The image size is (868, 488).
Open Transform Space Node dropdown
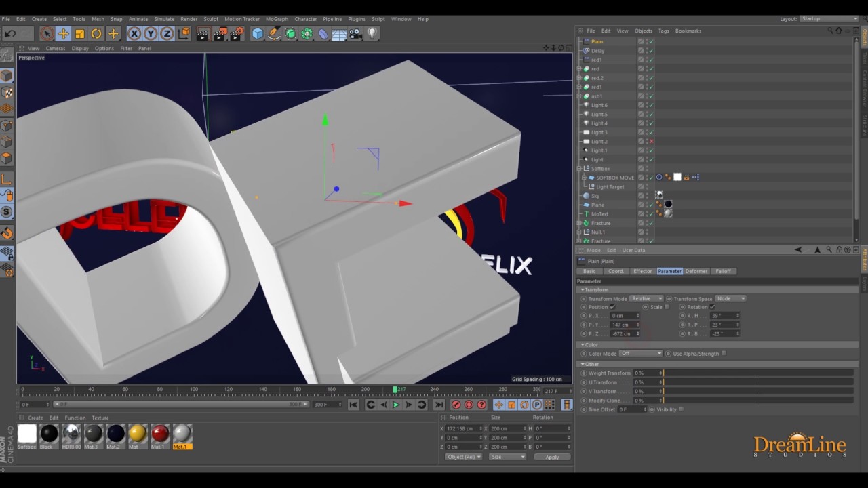731,298
